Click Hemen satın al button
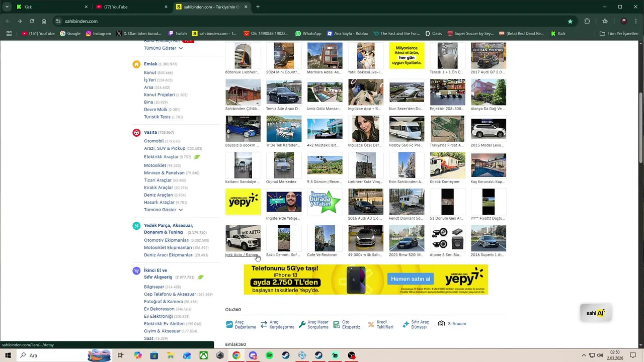 click(x=411, y=279)
